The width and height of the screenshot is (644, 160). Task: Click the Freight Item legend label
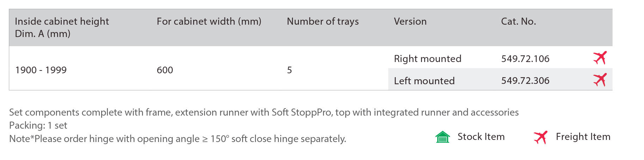(x=583, y=137)
